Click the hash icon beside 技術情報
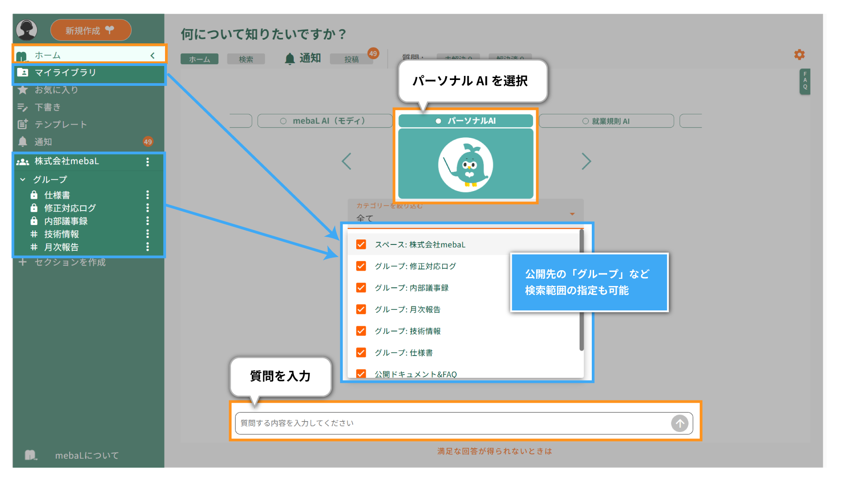868x488 pixels. pyautogui.click(x=34, y=234)
